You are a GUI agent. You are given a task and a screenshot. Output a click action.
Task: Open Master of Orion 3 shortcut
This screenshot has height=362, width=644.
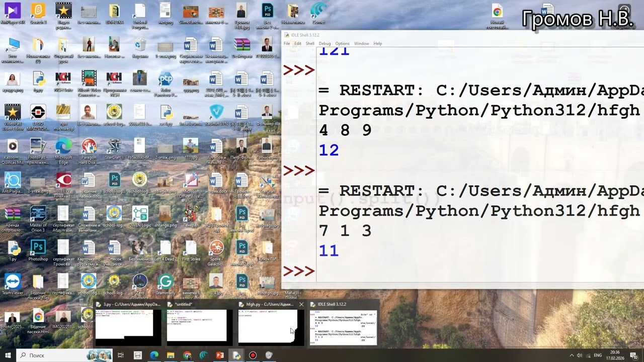[38, 220]
